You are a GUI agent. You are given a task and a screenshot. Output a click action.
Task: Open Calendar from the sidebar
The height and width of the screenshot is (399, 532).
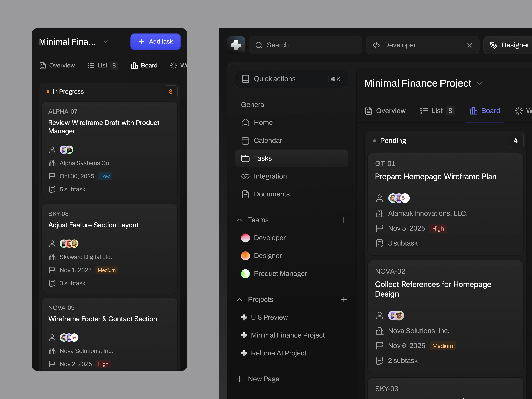[268, 140]
